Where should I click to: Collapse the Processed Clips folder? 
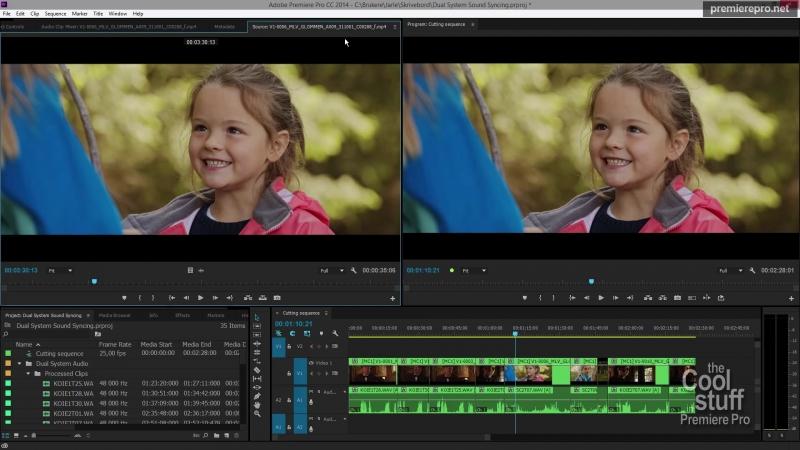tap(28, 373)
